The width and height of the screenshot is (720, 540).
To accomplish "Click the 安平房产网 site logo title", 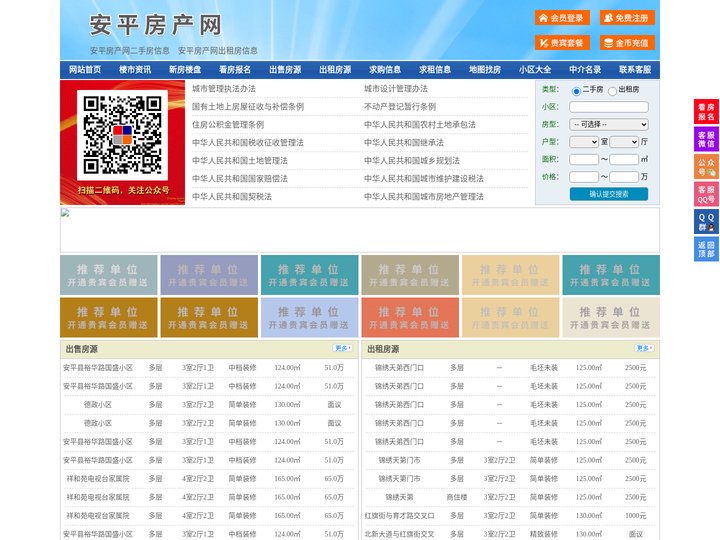I will click(x=156, y=25).
